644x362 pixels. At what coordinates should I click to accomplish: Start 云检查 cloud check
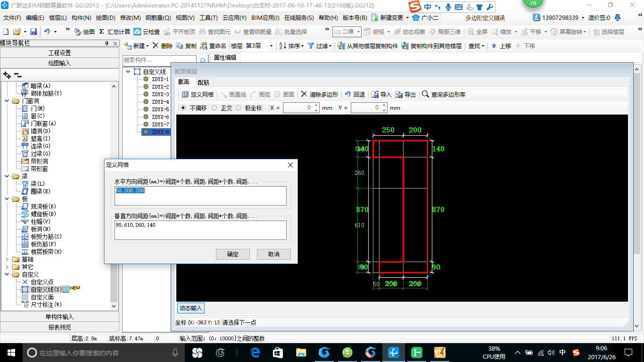[147, 32]
